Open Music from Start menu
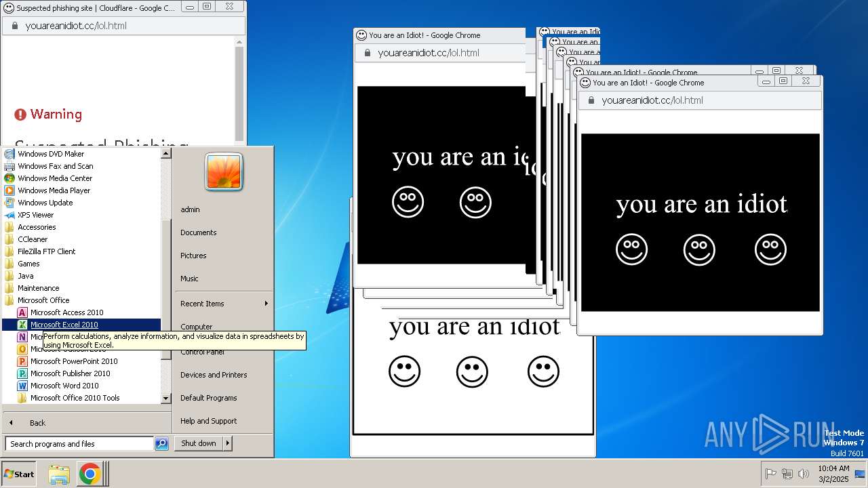 tap(189, 279)
